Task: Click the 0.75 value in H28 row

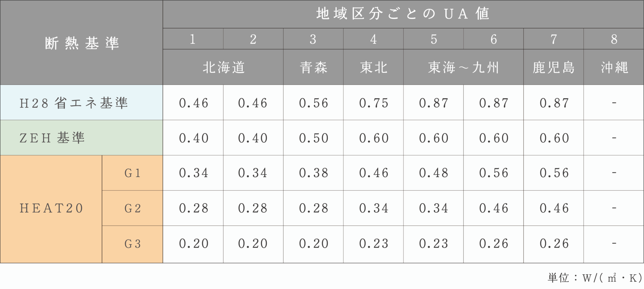Action: [373, 103]
